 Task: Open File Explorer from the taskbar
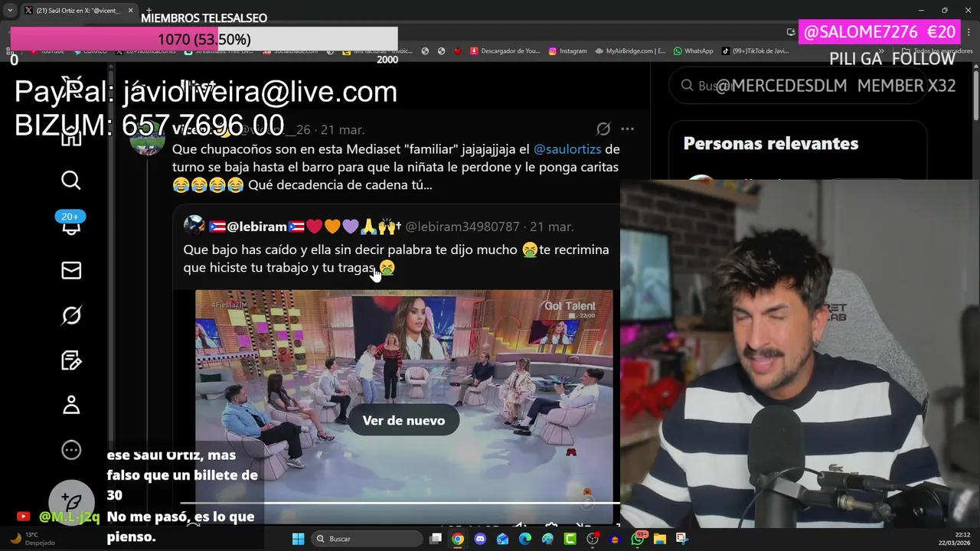pyautogui.click(x=659, y=539)
